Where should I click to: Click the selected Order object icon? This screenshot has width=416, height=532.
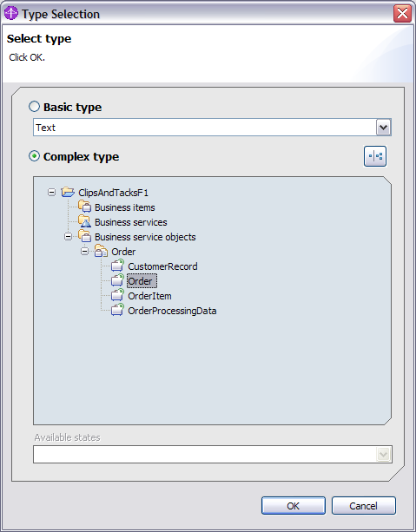(x=117, y=280)
